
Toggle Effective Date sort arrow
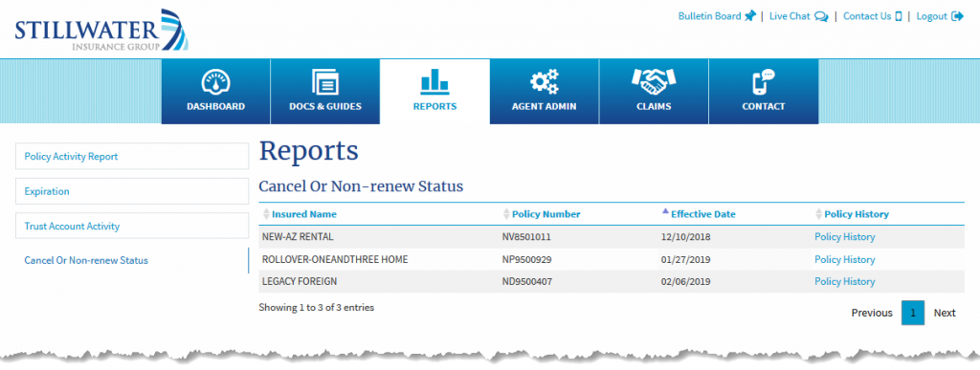point(665,211)
